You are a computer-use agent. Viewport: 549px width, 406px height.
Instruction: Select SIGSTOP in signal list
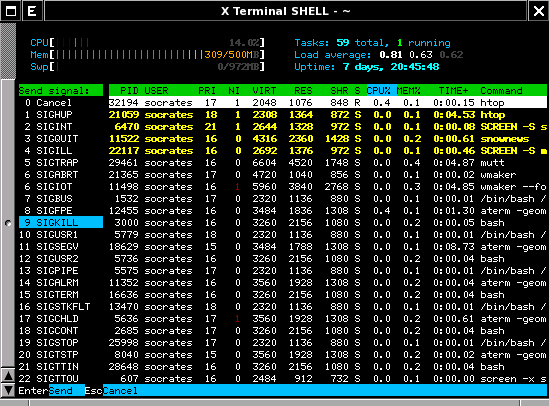(61, 343)
